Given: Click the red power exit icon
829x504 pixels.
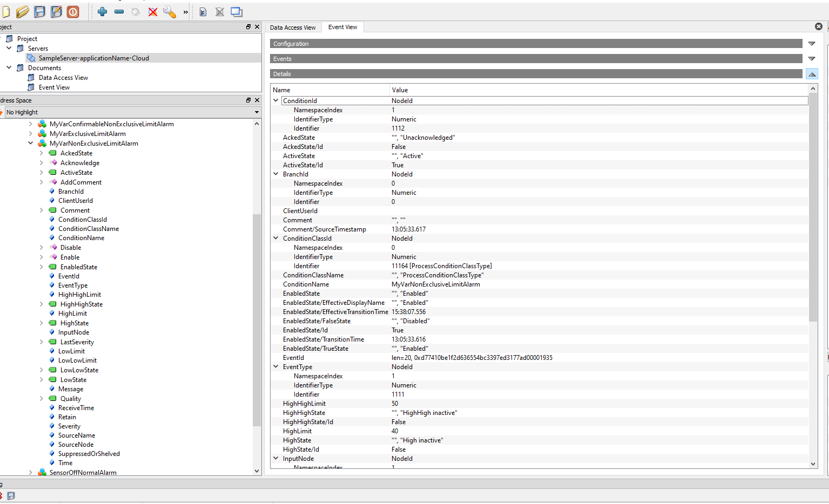Looking at the screenshot, I should point(73,12).
